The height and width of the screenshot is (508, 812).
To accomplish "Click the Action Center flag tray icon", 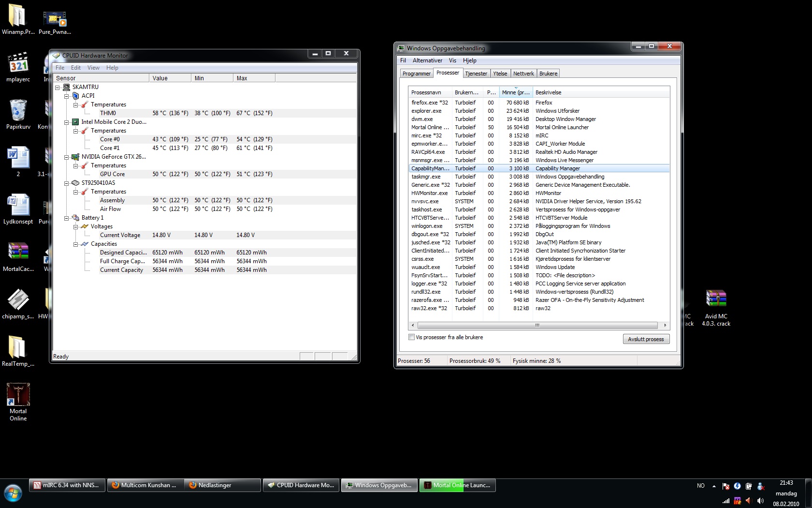I will point(725,486).
